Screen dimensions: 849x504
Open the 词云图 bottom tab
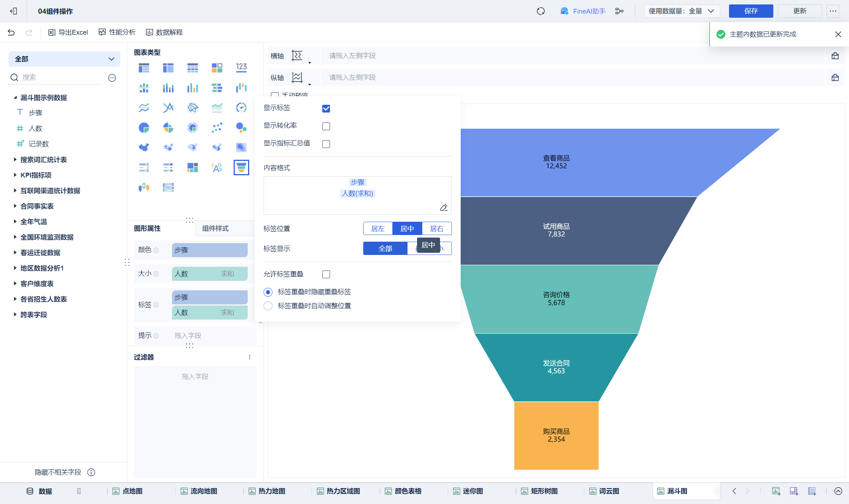pyautogui.click(x=608, y=491)
